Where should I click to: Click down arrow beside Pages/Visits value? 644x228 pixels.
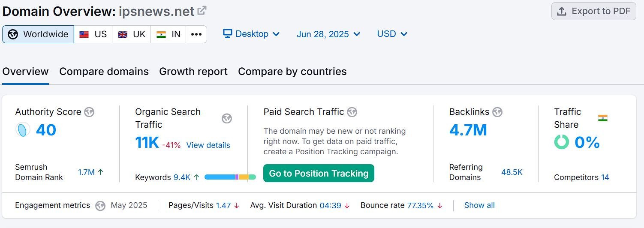pos(237,206)
